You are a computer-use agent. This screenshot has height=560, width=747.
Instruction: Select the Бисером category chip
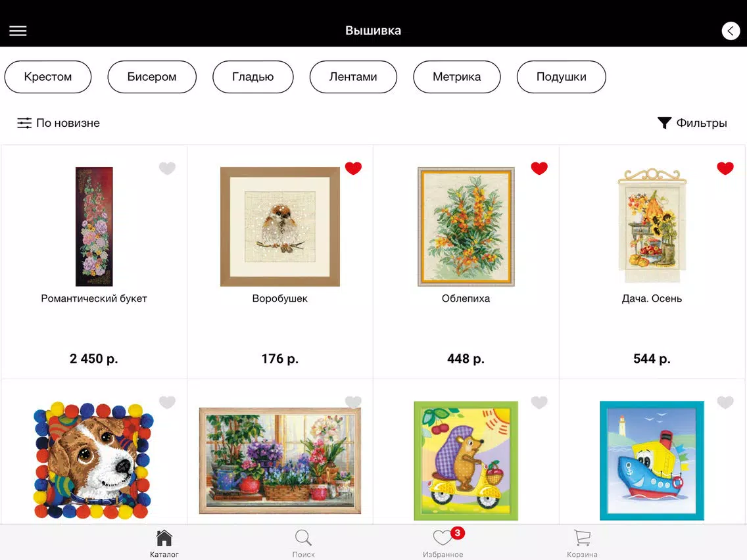(x=152, y=77)
